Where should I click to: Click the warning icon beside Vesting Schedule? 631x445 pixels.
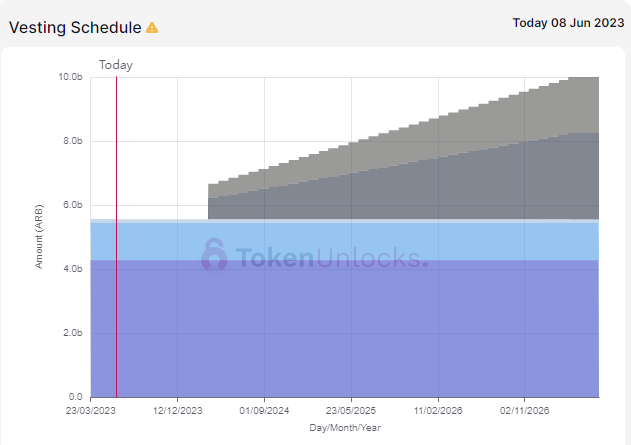point(152,28)
